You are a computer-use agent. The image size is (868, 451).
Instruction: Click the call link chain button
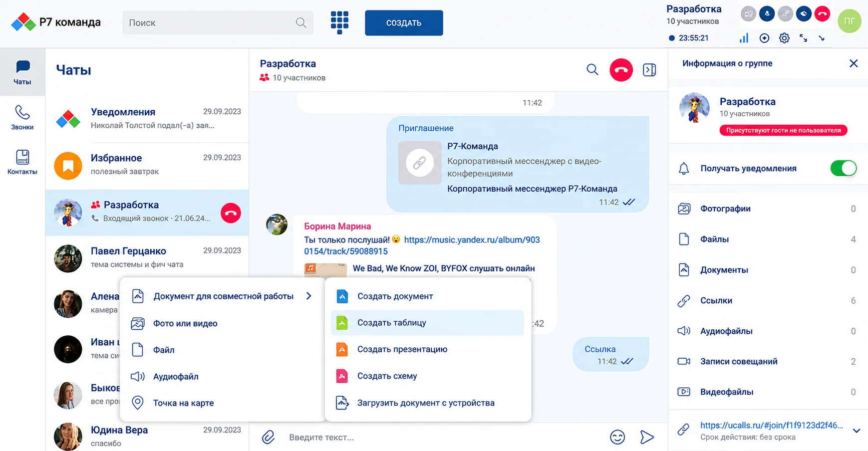(785, 13)
